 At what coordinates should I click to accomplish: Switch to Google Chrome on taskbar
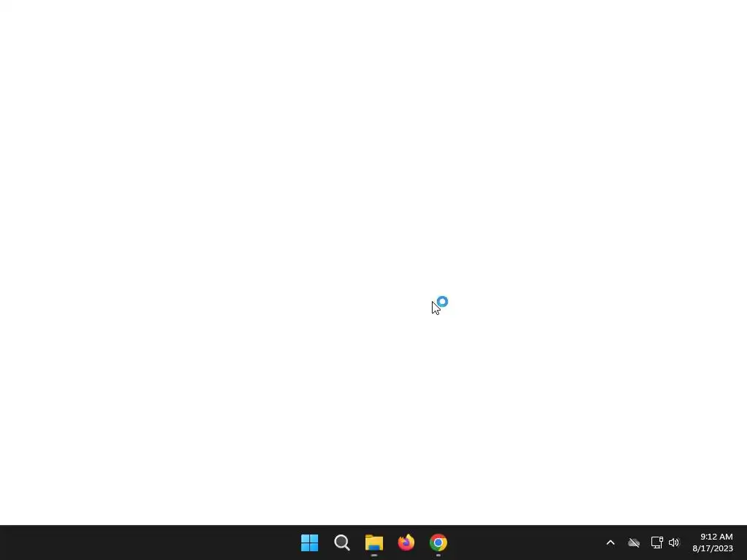[438, 542]
